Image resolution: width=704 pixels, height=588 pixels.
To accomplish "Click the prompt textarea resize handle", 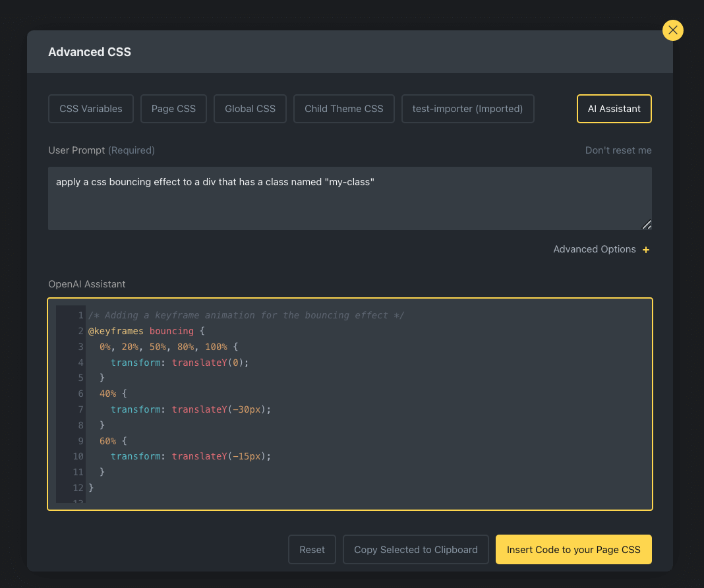I will 647,225.
